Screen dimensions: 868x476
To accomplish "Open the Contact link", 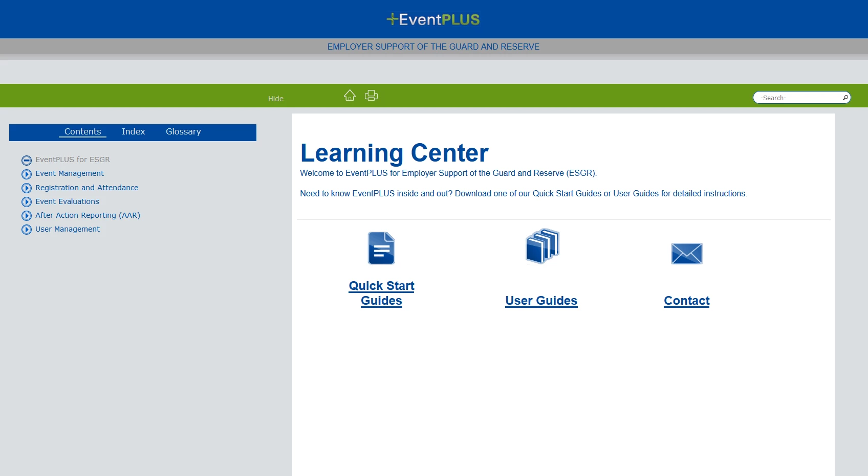I will [x=686, y=301].
